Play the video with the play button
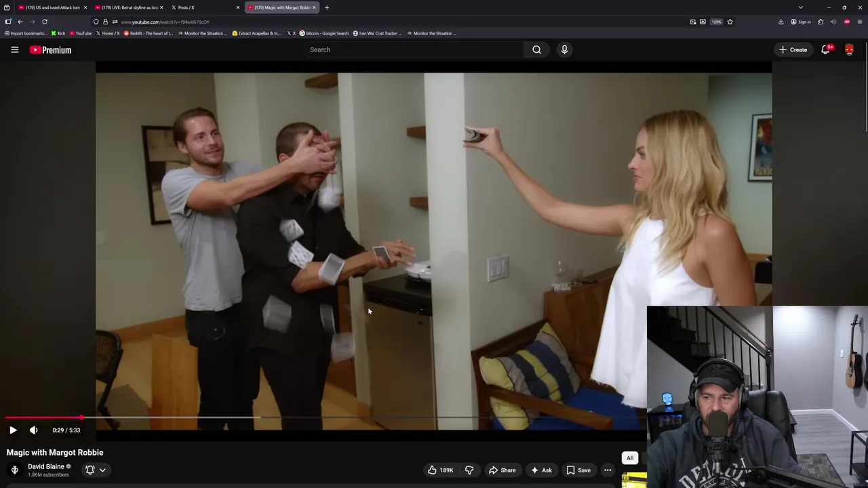 point(13,430)
